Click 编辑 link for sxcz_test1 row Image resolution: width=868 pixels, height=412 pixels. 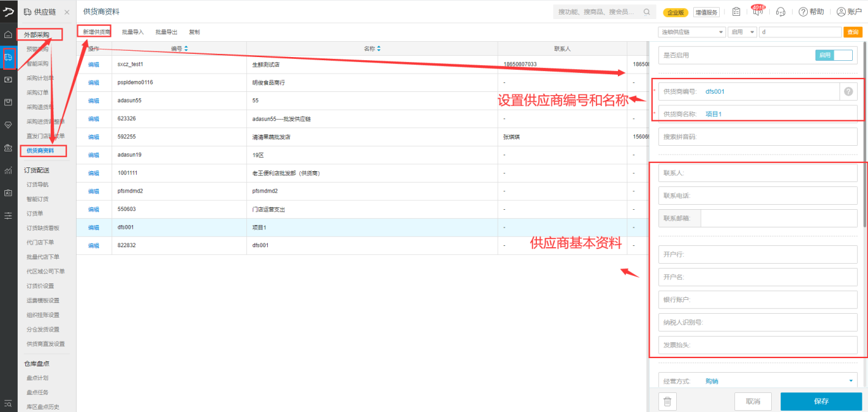point(94,64)
